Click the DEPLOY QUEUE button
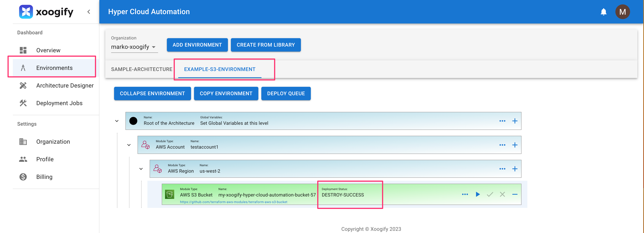The image size is (644, 233). [x=286, y=94]
